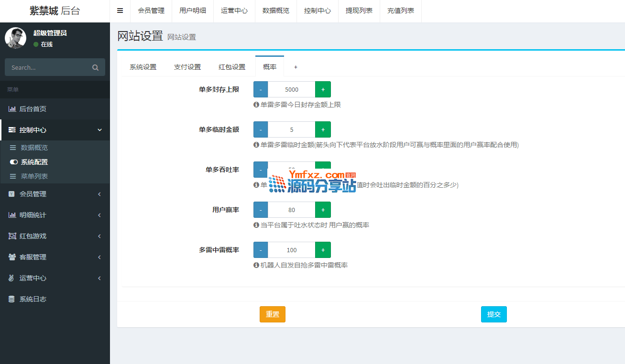This screenshot has width=625, height=364.
Task: Increase 单多封存上限 with plus button
Action: [x=323, y=89]
